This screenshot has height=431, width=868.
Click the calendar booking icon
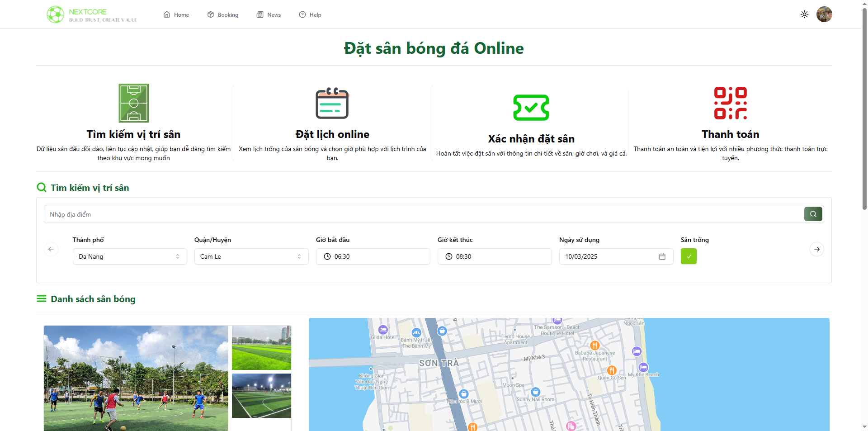[332, 103]
